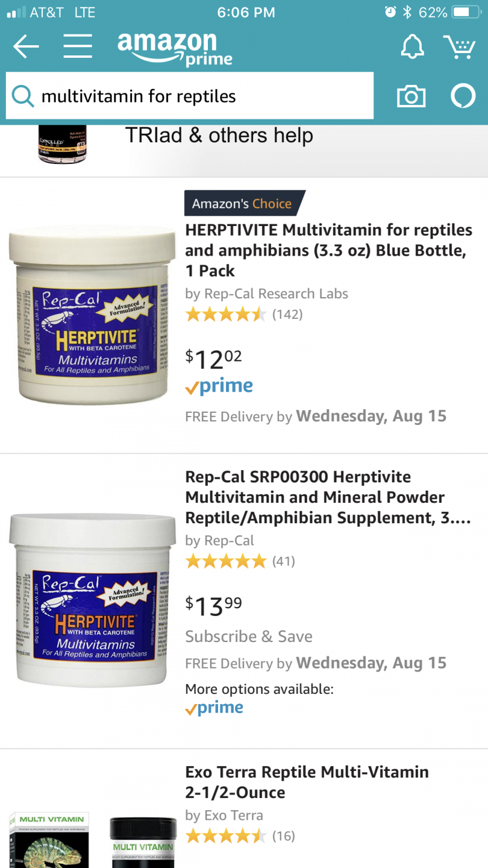Image resolution: width=488 pixels, height=868 pixels.
Task: Tap the first Herptivite jar product image
Action: [92, 315]
